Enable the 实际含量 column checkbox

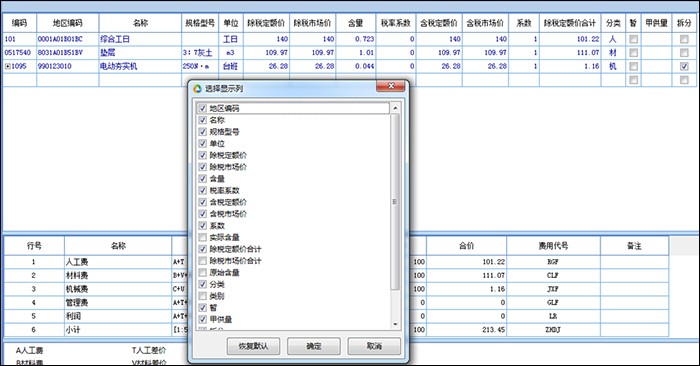pyautogui.click(x=202, y=237)
